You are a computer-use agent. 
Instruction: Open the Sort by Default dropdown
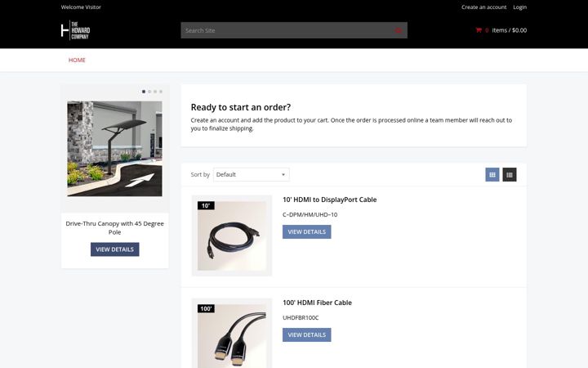coord(252,175)
